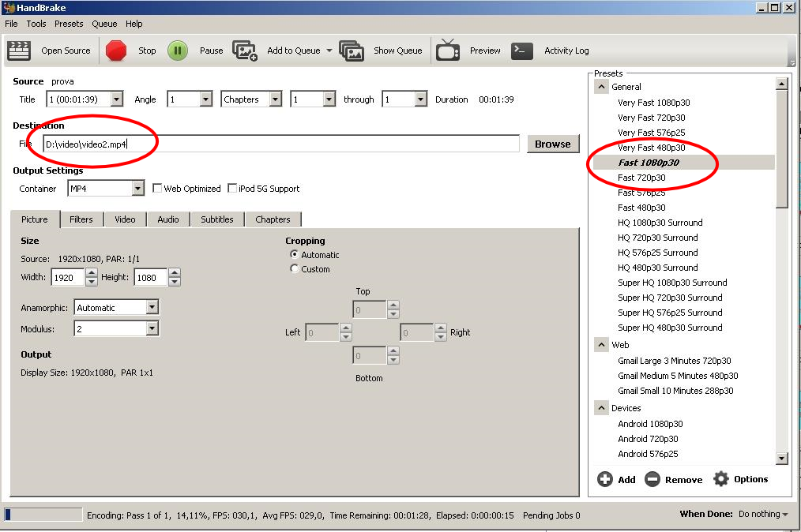Click in the Width value field
801x532 pixels.
pos(69,277)
